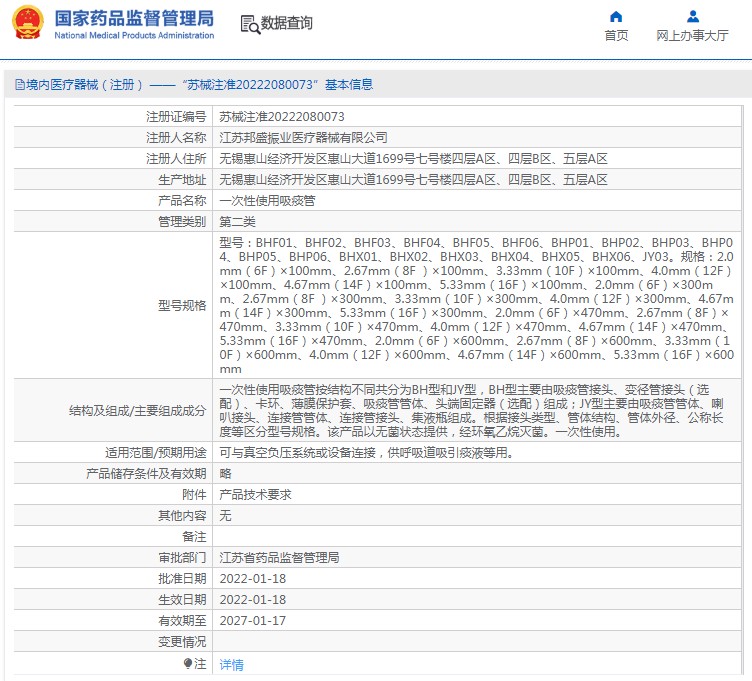Click attachment value 产品技术要求
Image resolution: width=752 pixels, height=681 pixels.
255,494
